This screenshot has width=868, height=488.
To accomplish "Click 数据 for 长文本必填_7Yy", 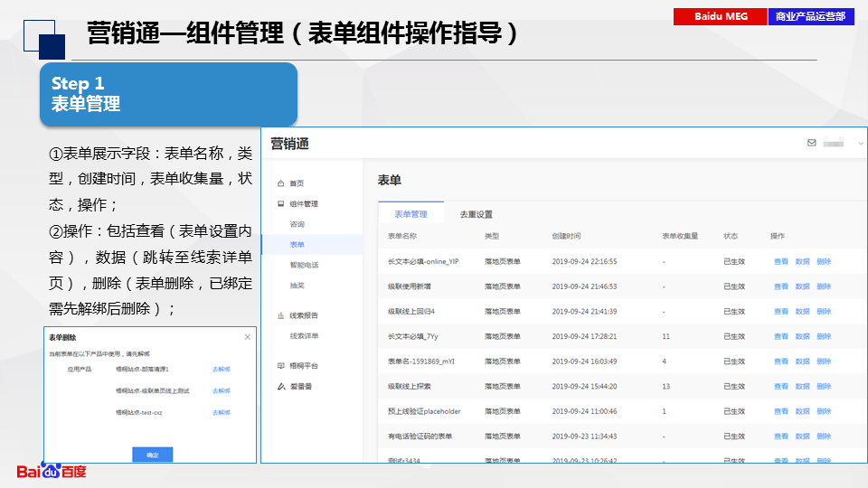I will (803, 336).
